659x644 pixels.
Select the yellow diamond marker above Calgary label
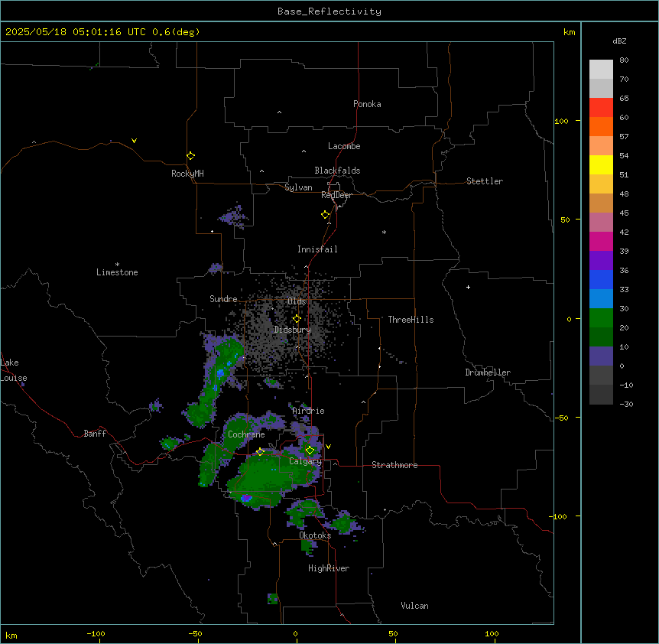[x=310, y=450]
